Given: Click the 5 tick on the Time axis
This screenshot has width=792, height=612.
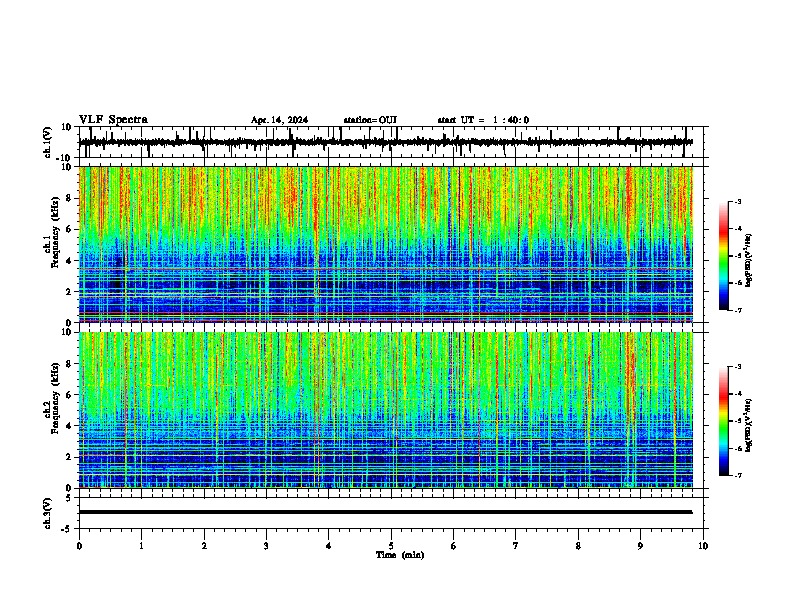Looking at the screenshot, I should click(x=391, y=546).
